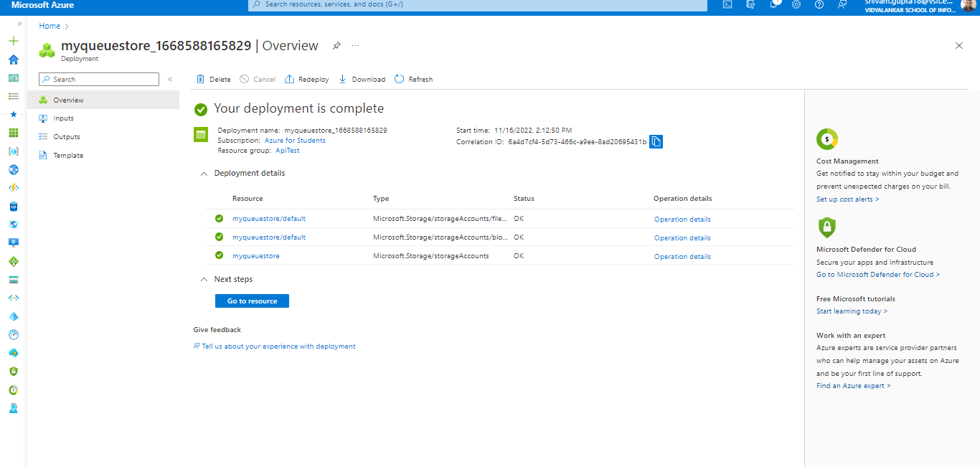Viewport: 980px width, 467px height.
Task: Click Delete in the deployment toolbar
Action: (214, 79)
